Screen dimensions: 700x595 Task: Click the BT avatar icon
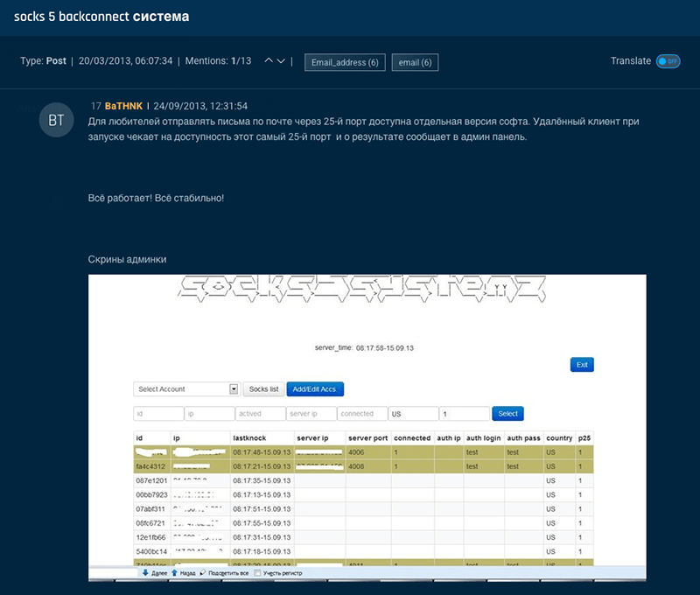tap(57, 120)
